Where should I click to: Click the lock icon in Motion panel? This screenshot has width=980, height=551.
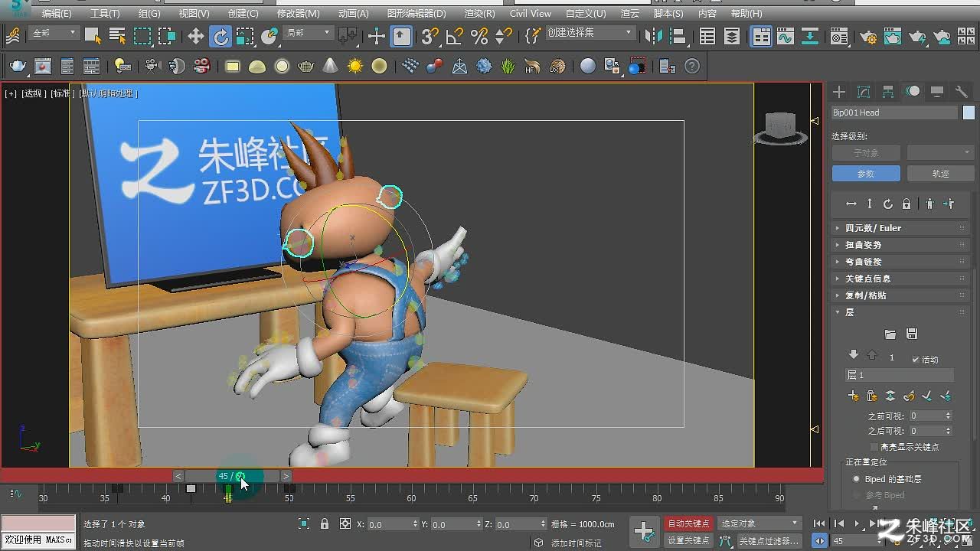[906, 204]
